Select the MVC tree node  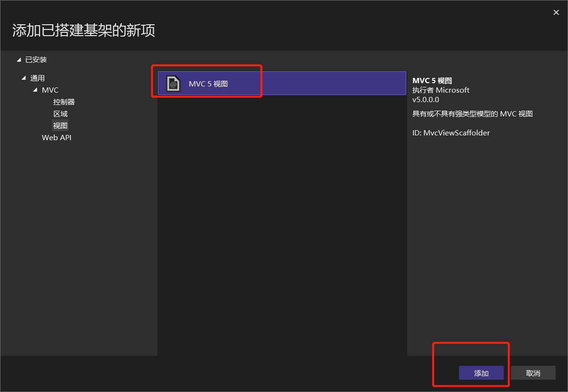pyautogui.click(x=50, y=90)
